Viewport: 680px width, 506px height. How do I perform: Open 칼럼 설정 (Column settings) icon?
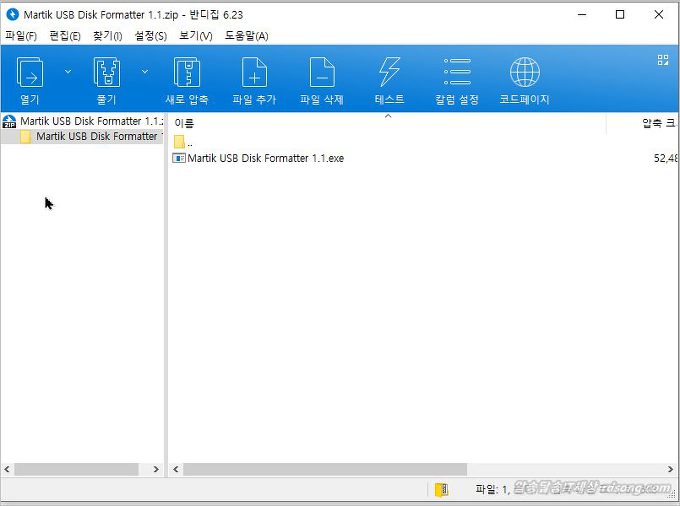click(457, 73)
